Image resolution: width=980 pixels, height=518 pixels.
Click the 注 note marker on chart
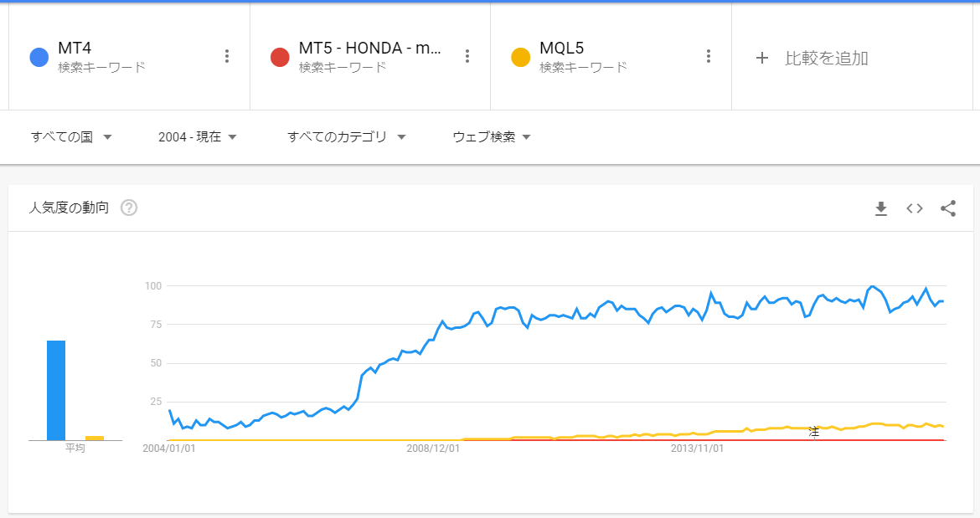(x=814, y=431)
